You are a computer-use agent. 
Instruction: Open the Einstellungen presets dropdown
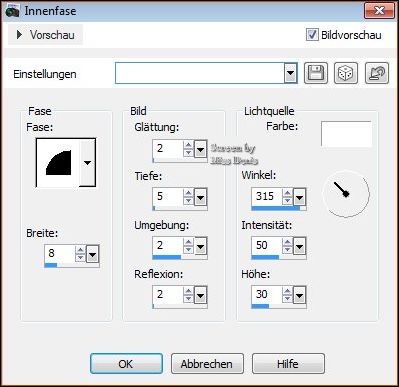(x=291, y=73)
